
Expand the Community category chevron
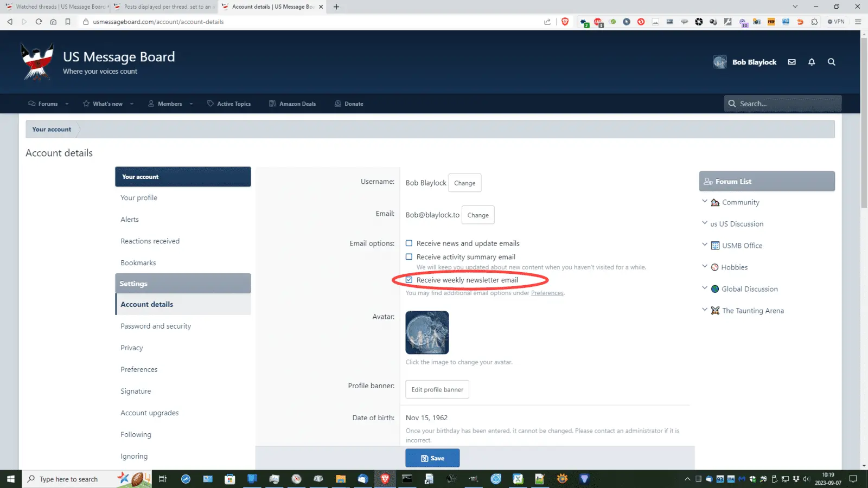[705, 201]
